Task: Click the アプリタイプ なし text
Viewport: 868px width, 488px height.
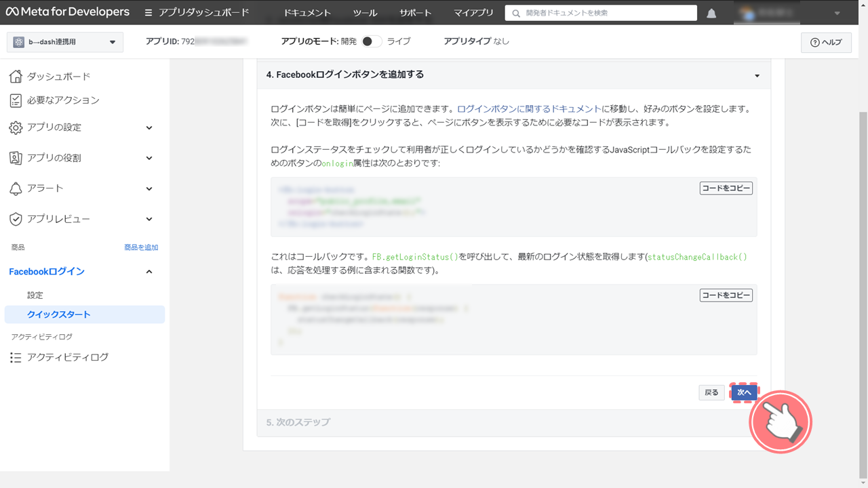Action: 477,41
